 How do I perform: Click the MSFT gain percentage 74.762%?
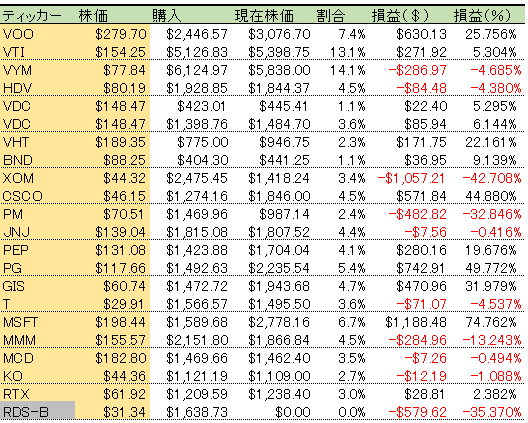click(x=491, y=322)
